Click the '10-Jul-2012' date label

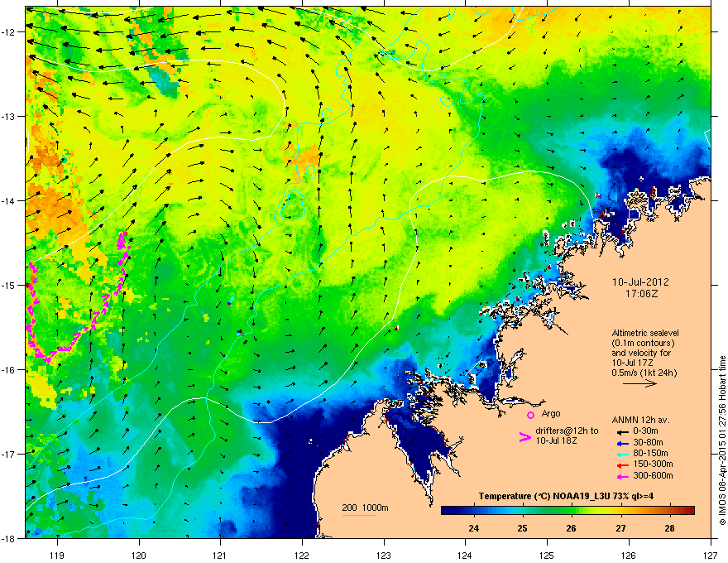pyautogui.click(x=640, y=282)
